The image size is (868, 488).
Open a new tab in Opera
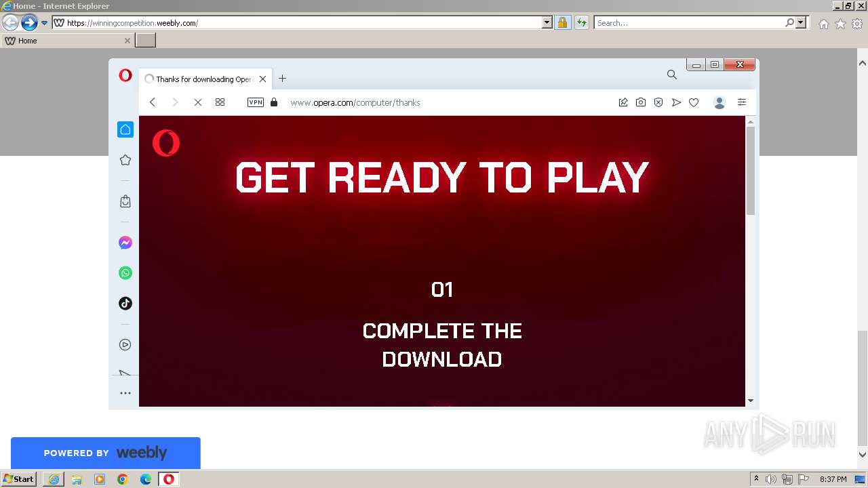(x=282, y=79)
